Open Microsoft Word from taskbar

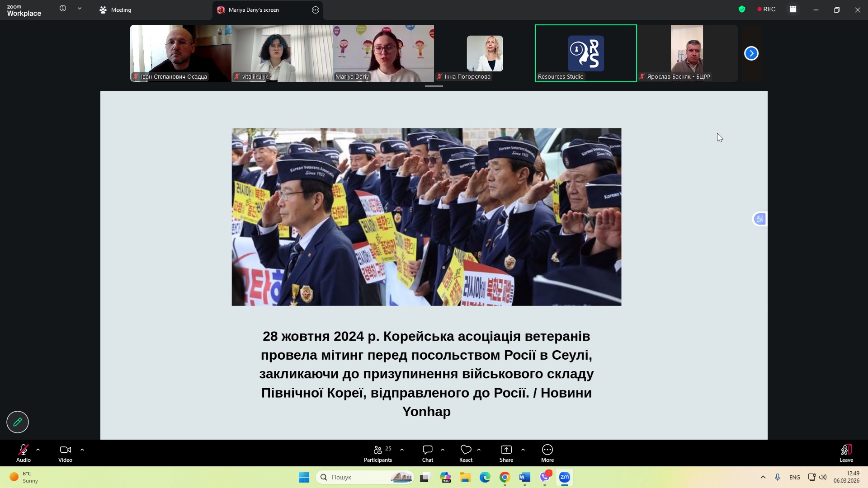click(x=525, y=477)
